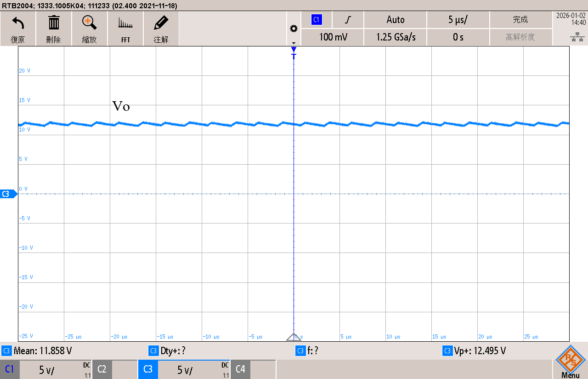588x379 pixels.
Task: Activate the Zoom (縮放) magnifier tool
Action: click(x=90, y=29)
